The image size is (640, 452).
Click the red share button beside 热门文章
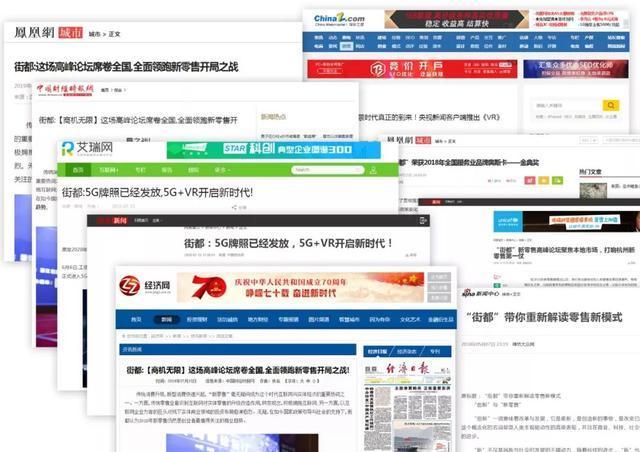[x=530, y=180]
